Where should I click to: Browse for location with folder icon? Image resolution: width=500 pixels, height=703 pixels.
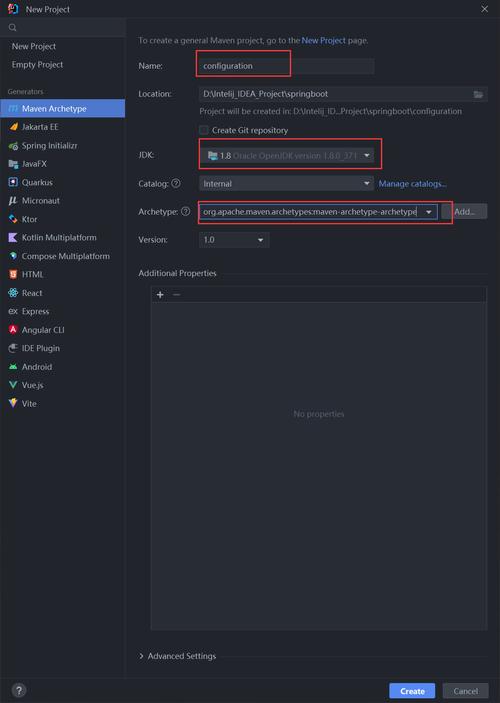[x=478, y=94]
